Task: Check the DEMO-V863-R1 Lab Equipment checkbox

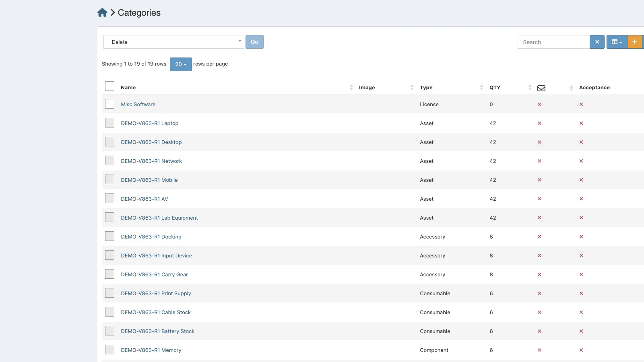Action: pos(109,217)
